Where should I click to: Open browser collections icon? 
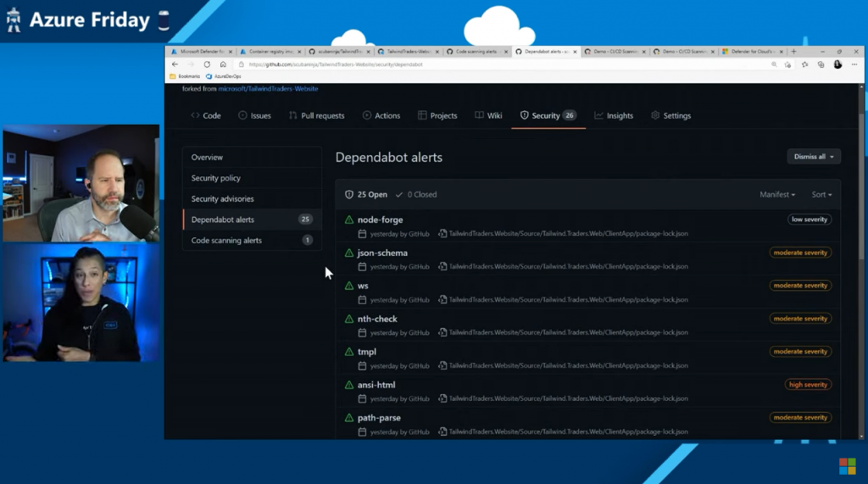coord(821,64)
